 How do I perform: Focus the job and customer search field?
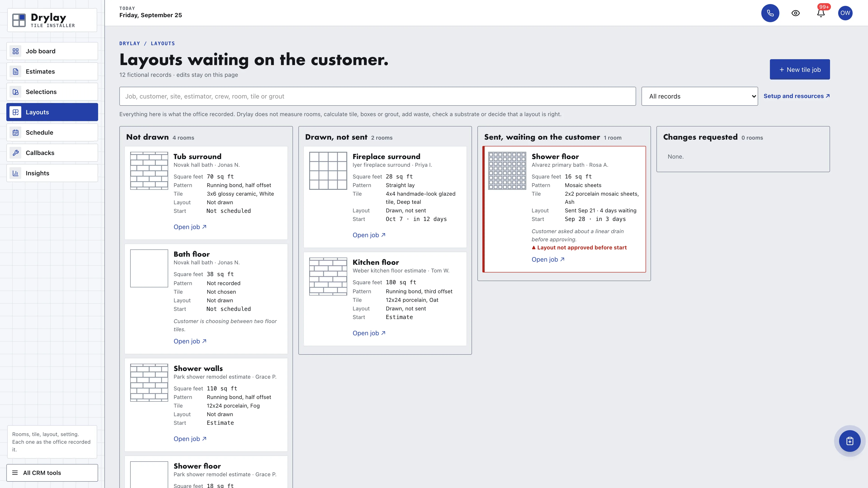(x=377, y=96)
